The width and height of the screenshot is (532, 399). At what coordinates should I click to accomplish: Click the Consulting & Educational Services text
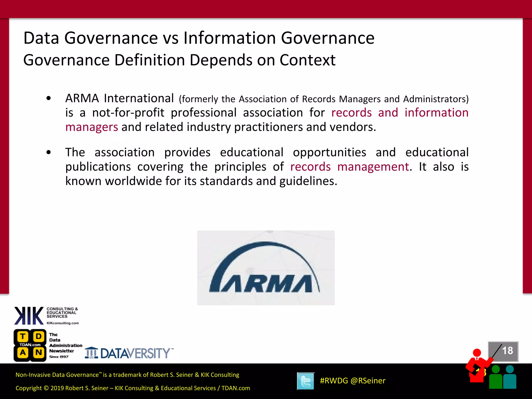62,313
